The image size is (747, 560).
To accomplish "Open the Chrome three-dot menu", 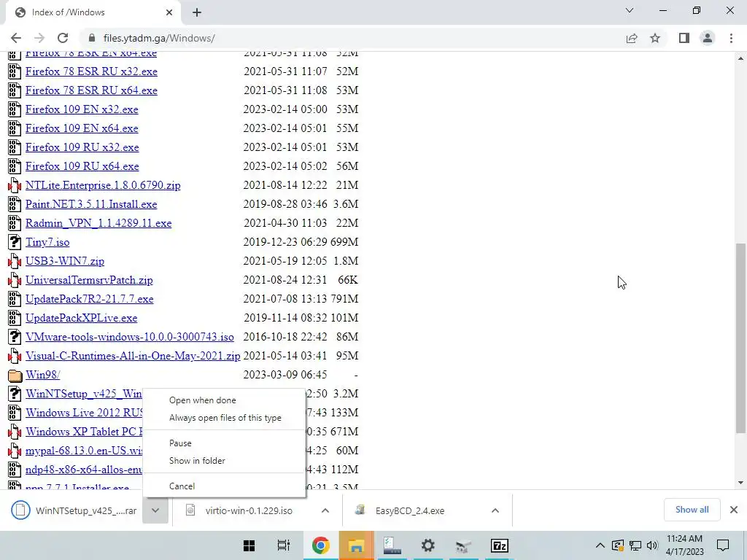I will click(x=731, y=38).
